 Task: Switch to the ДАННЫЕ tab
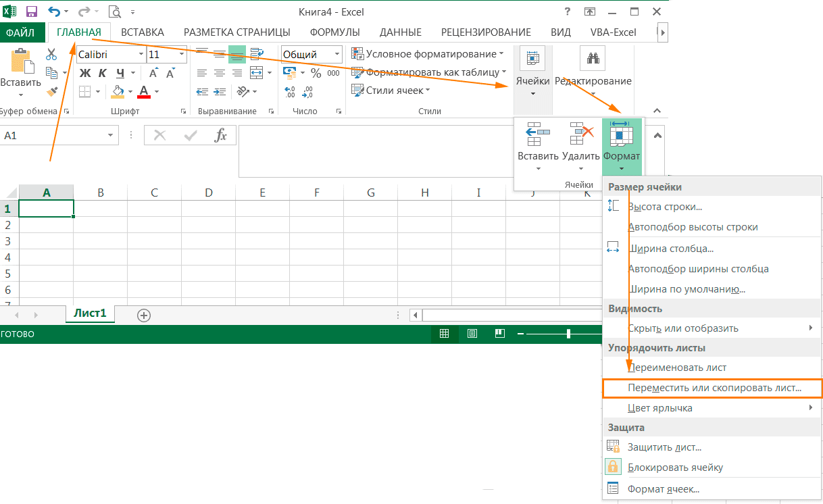click(x=401, y=32)
